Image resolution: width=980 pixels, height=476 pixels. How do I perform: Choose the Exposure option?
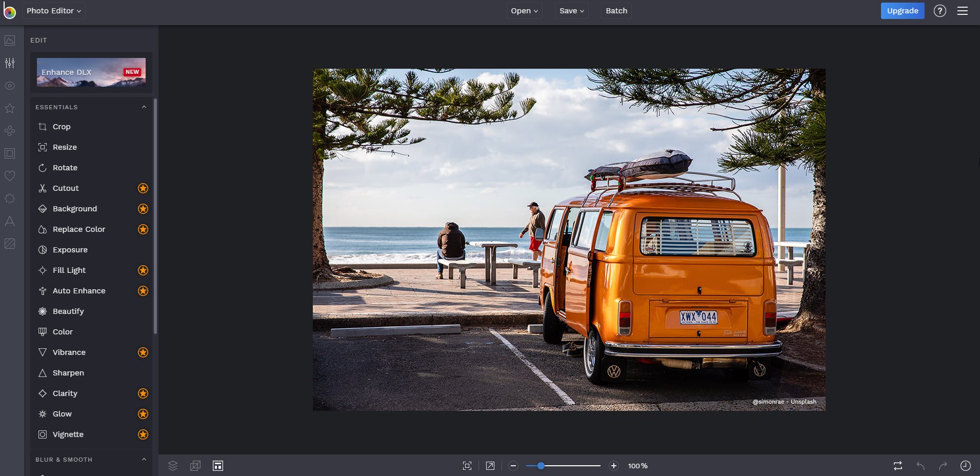coord(70,250)
